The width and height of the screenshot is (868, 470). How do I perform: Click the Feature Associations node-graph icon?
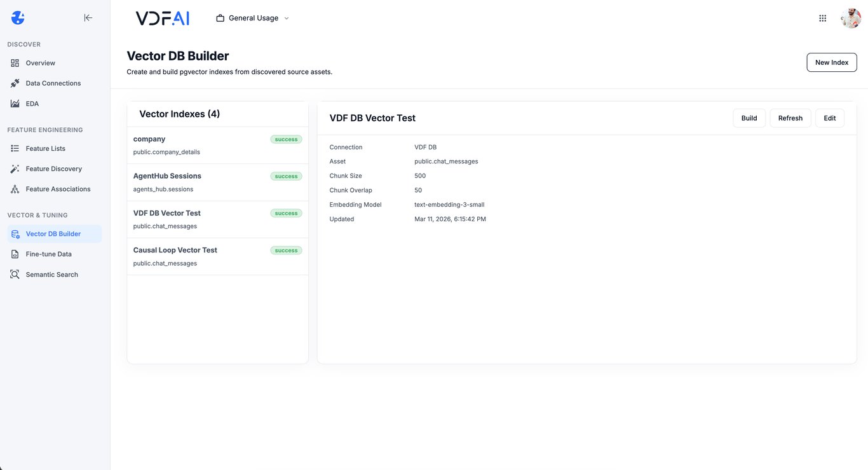[14, 189]
